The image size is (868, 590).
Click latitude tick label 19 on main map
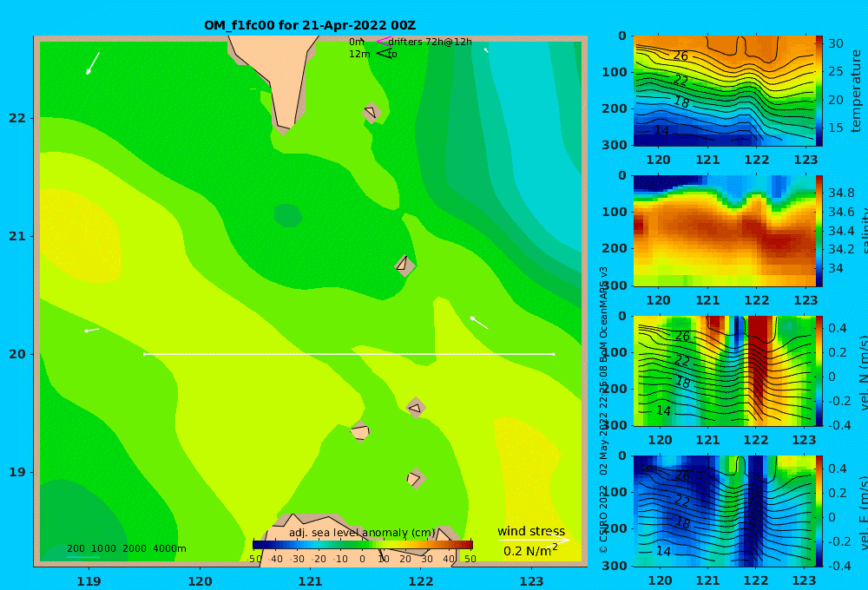coord(17,472)
